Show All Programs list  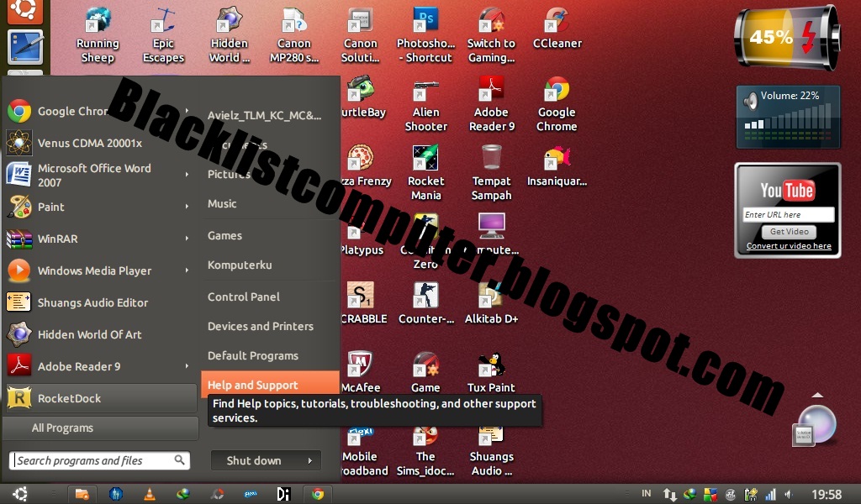101,428
